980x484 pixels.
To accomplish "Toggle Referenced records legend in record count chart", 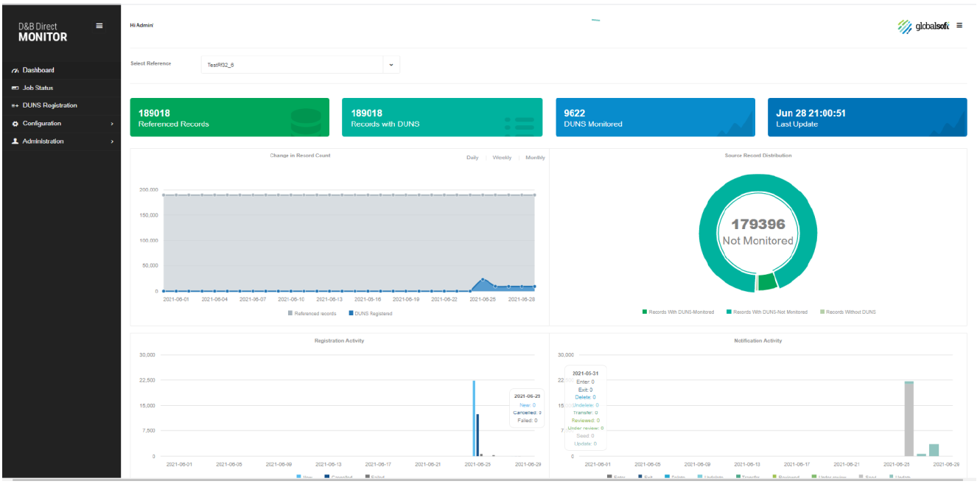I will [x=312, y=313].
